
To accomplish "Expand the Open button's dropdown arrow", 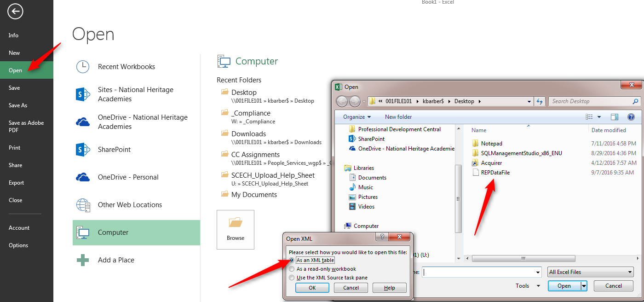I will point(584,286).
